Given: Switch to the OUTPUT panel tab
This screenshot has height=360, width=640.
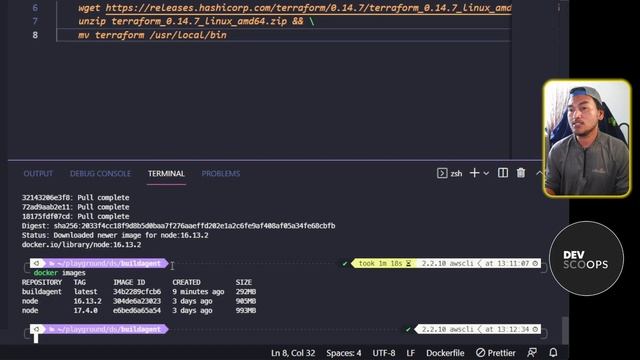Looking at the screenshot, I should click(x=38, y=173).
